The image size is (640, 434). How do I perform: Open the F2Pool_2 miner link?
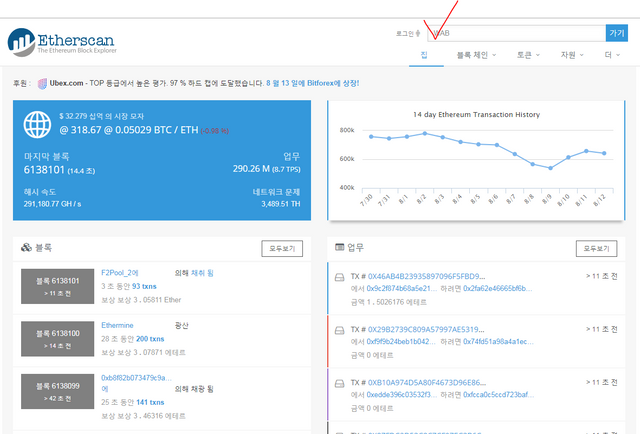(120, 273)
